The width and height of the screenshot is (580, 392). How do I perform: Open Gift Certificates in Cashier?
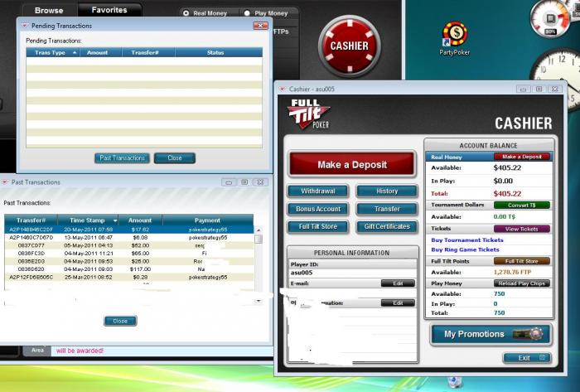(387, 226)
